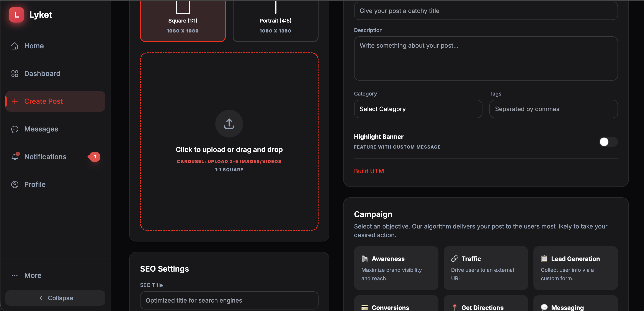Open the Select Category dropdown
The image size is (644, 311).
click(x=418, y=109)
